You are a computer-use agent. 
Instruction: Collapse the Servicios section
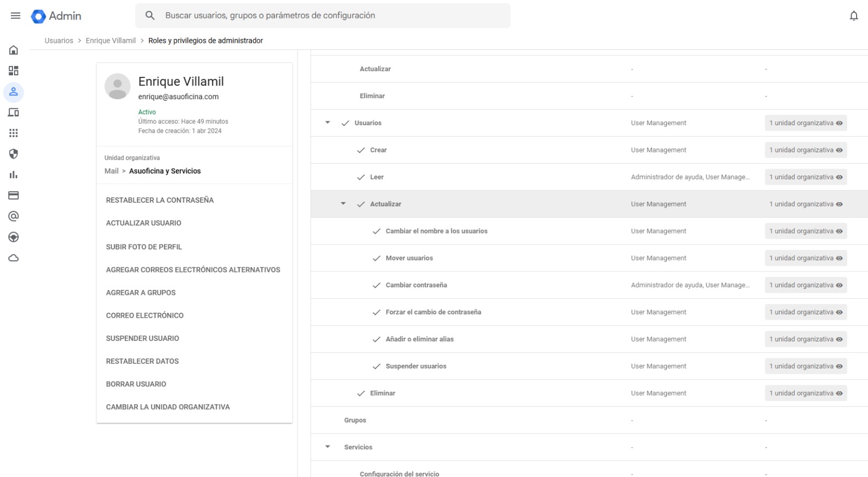[x=328, y=447]
